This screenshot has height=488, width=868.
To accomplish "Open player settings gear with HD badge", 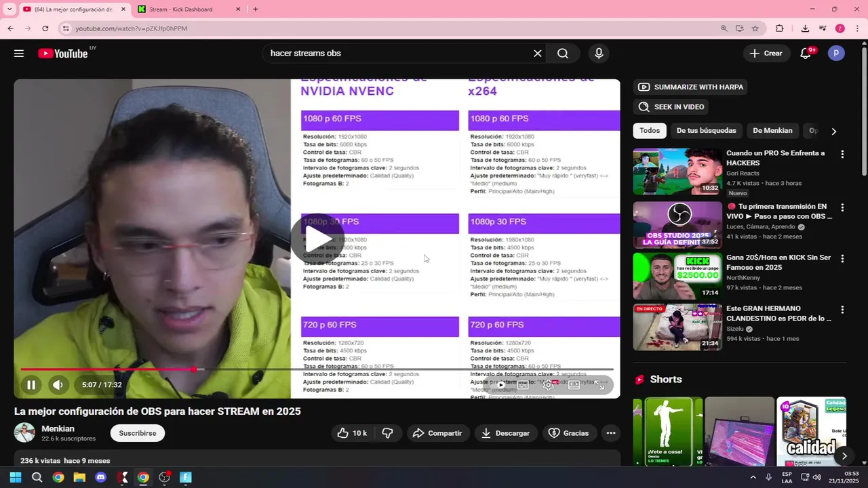I will click(x=549, y=385).
